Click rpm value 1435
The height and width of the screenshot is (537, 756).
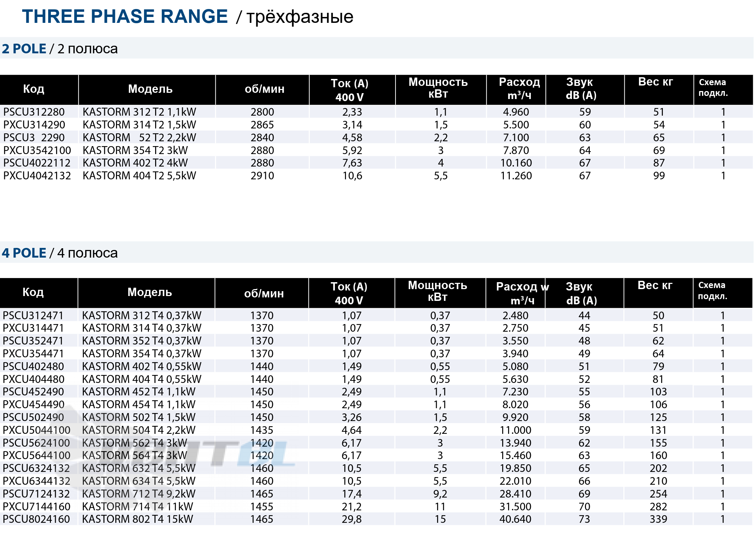(262, 430)
